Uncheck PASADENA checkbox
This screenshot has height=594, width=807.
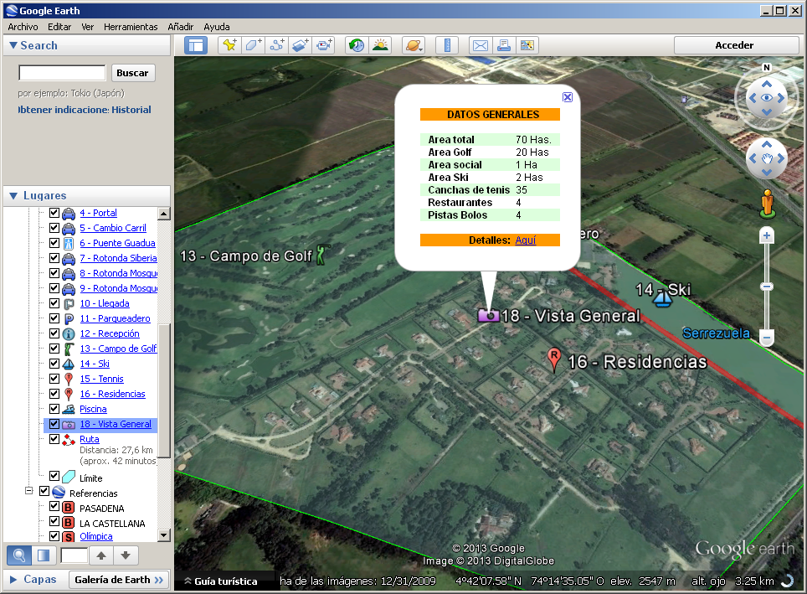(54, 506)
